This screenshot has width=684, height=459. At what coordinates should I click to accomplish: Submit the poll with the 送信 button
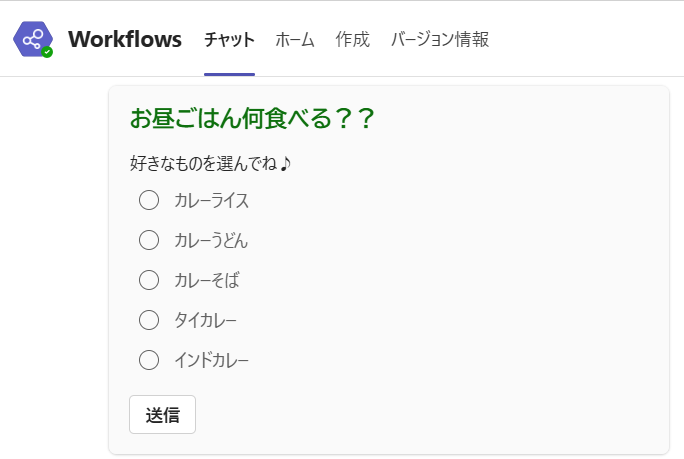coord(162,414)
